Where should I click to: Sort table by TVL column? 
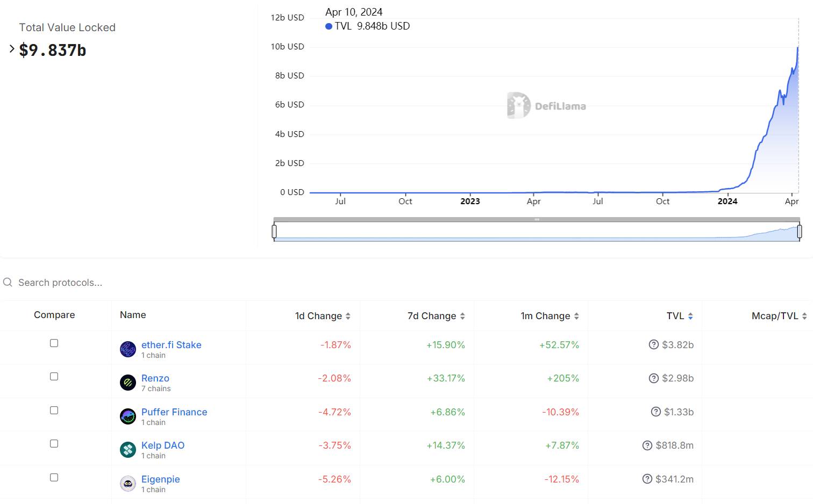[x=680, y=316]
